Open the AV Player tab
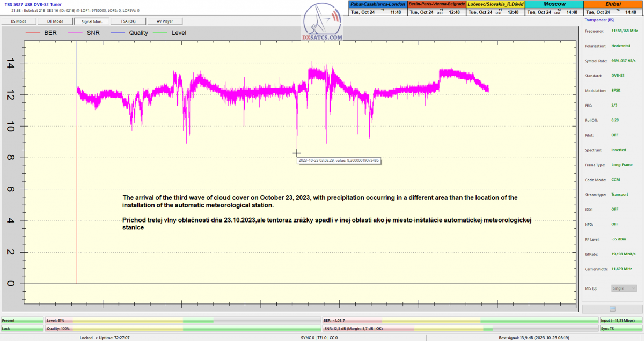644x341 pixels. 164,21
